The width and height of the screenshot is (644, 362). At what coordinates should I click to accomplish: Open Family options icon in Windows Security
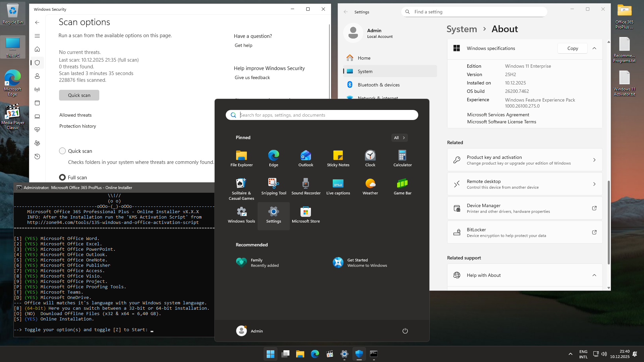(x=37, y=143)
